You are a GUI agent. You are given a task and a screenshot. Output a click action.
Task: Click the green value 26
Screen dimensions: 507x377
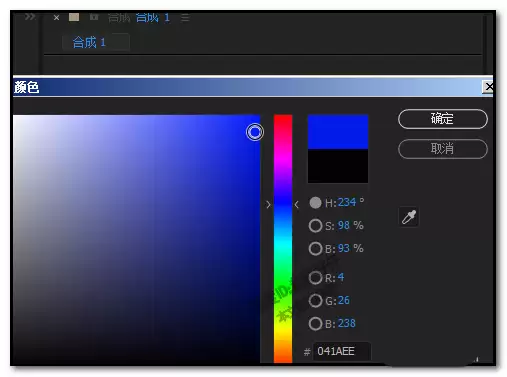coord(344,300)
